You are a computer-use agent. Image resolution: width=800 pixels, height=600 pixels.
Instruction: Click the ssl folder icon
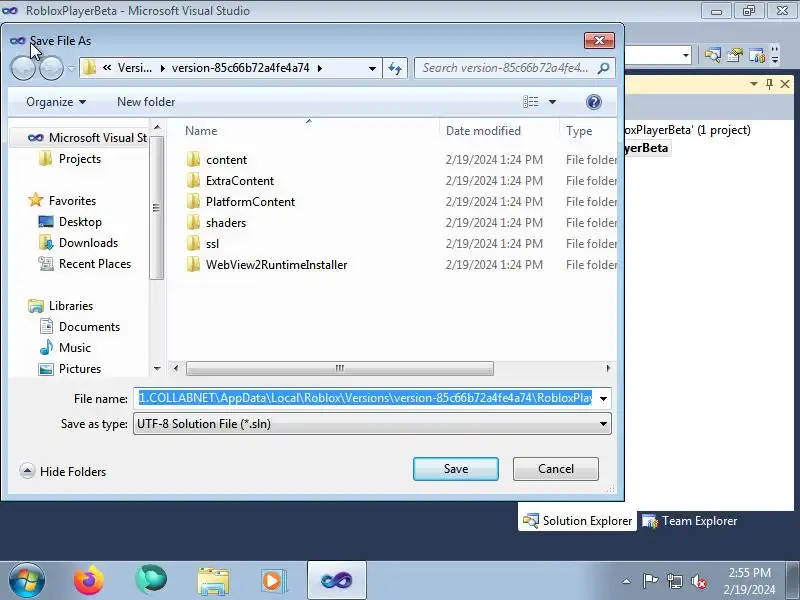point(193,243)
